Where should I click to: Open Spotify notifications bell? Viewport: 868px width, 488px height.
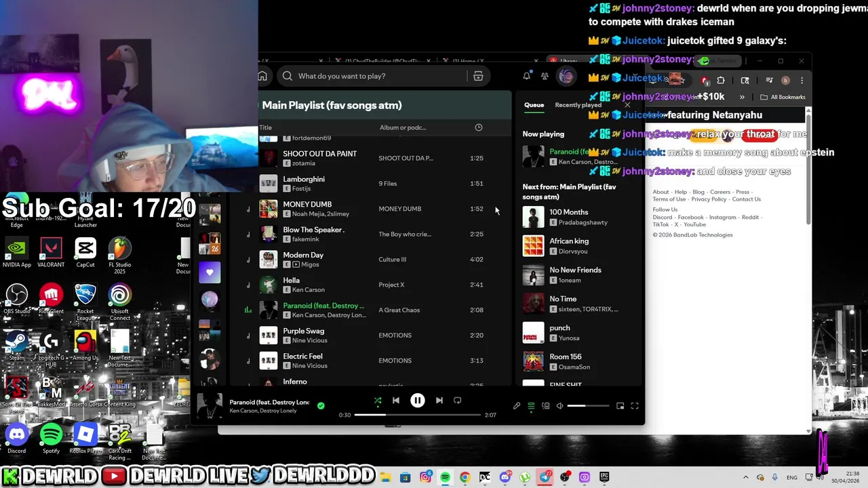point(526,76)
